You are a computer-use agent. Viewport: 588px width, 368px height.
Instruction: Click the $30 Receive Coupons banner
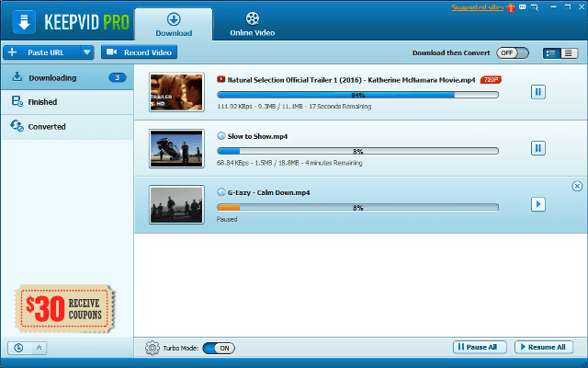point(64,309)
